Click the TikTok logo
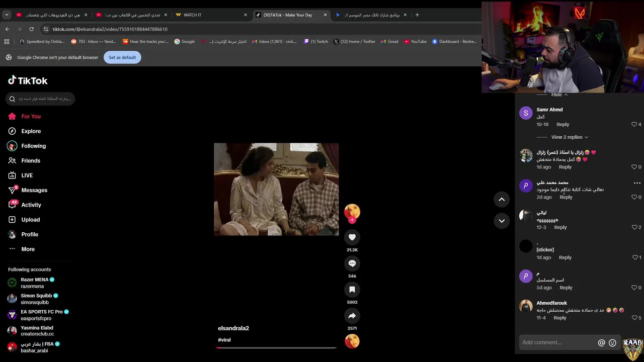 tap(28, 80)
